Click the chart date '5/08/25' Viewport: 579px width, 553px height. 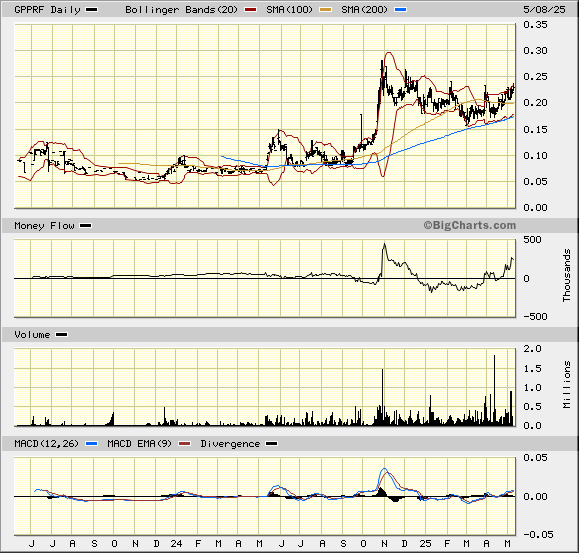pyautogui.click(x=544, y=10)
